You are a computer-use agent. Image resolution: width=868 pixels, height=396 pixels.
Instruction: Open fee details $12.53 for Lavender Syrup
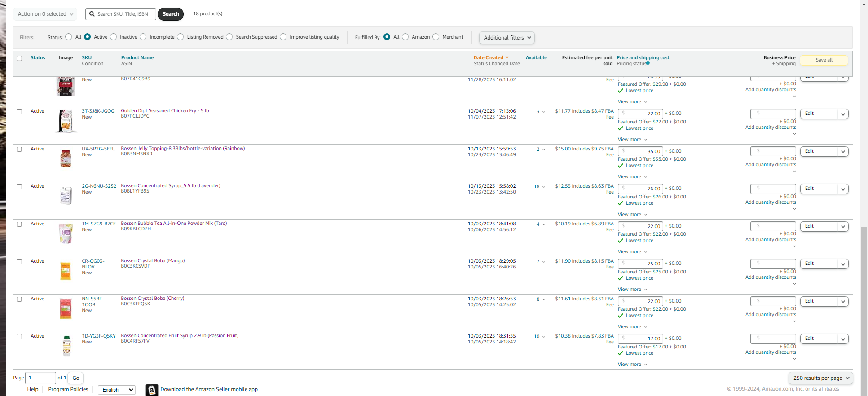point(584,189)
